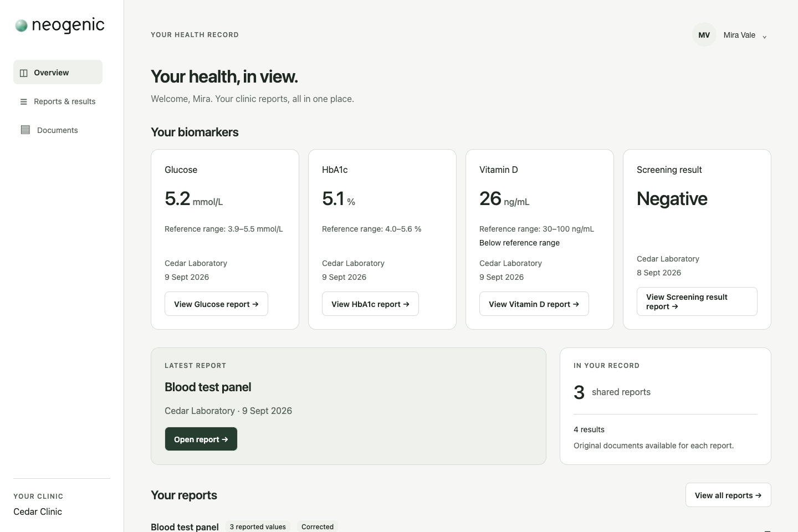Click 'Reference range: 3.9–5.5 mmol/L' text
The width and height of the screenshot is (798, 532).
coord(224,229)
